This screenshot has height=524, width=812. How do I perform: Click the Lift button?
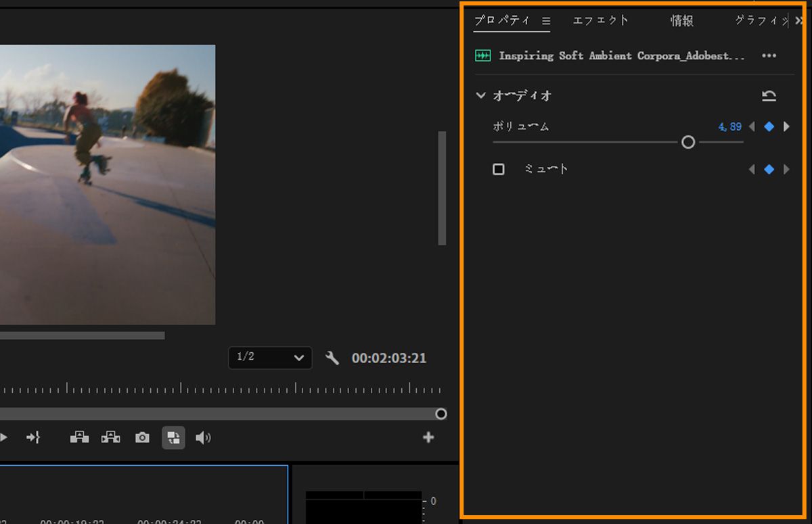(x=79, y=437)
